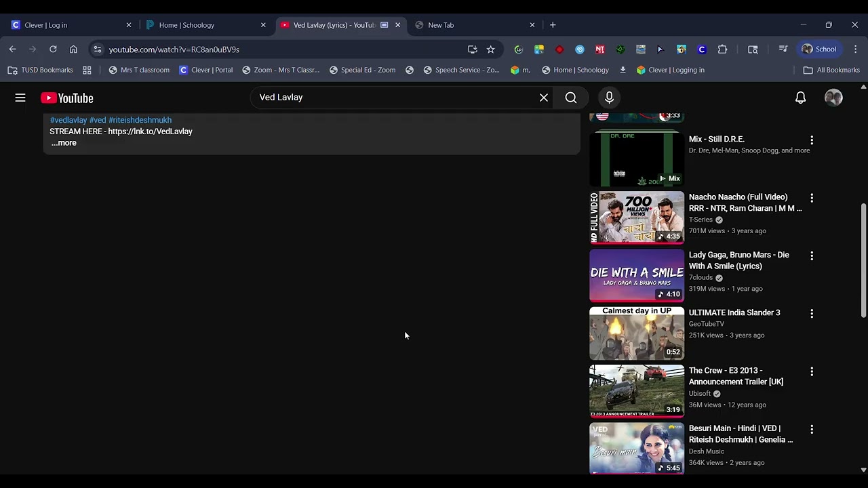Viewport: 868px width, 488px height.
Task: Click the #vedlavlay hashtag
Action: pos(68,120)
